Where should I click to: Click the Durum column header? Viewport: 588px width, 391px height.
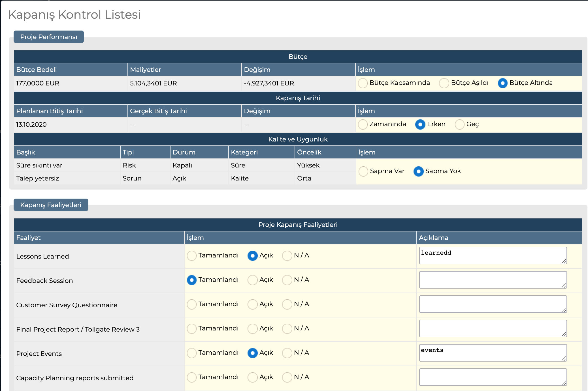point(199,152)
